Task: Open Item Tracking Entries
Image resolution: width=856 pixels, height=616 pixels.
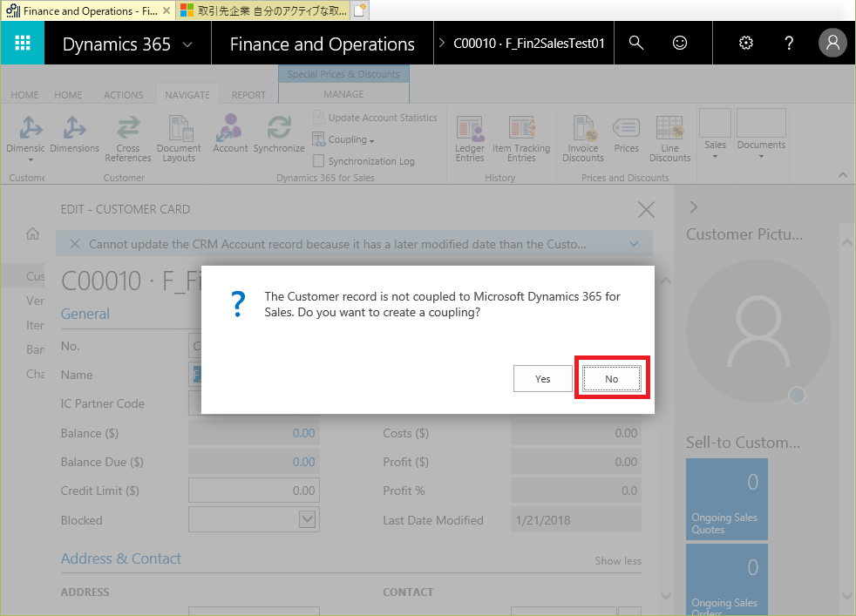Action: click(521, 139)
